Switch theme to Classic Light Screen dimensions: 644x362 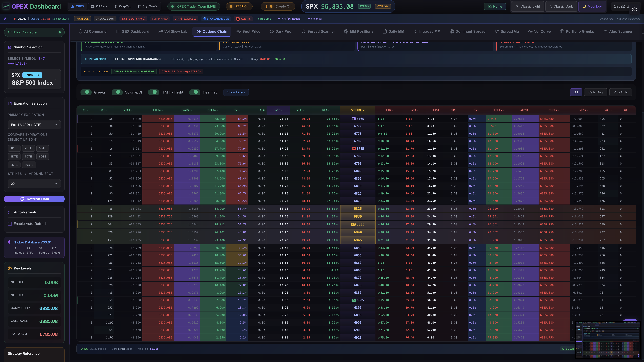click(x=528, y=6)
